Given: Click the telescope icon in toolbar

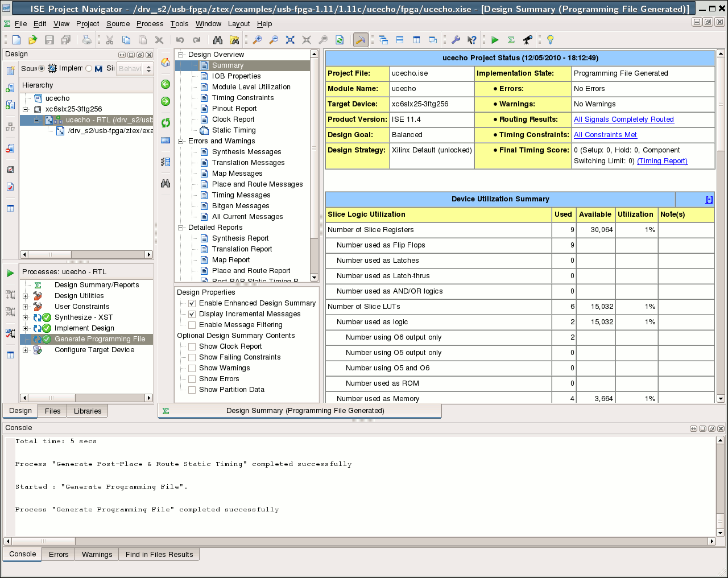Looking at the screenshot, I should click(528, 40).
